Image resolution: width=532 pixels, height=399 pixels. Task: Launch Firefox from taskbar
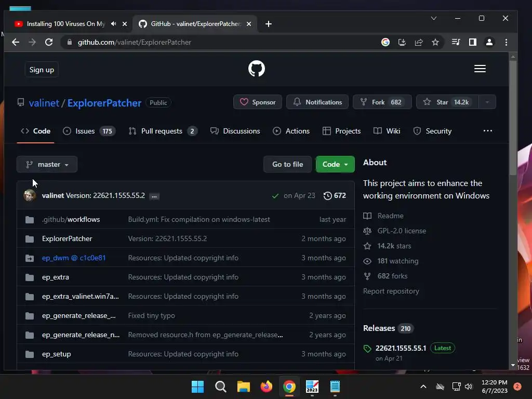tap(267, 387)
